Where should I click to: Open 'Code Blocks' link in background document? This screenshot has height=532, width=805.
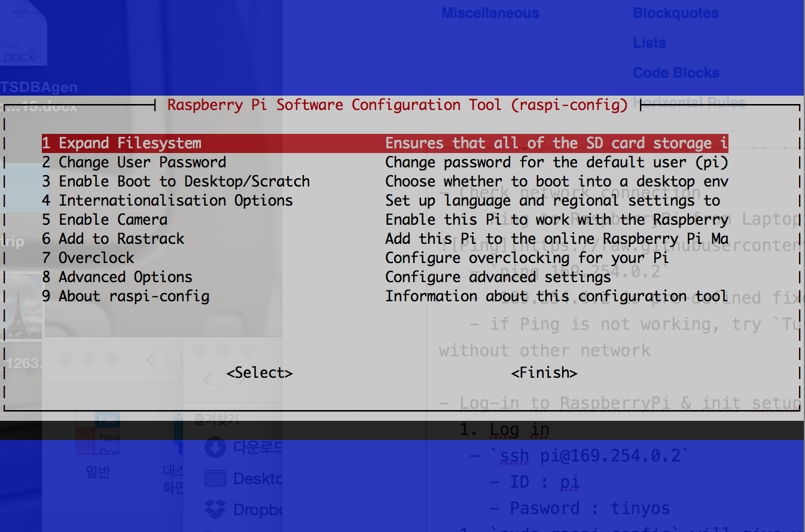pos(676,73)
